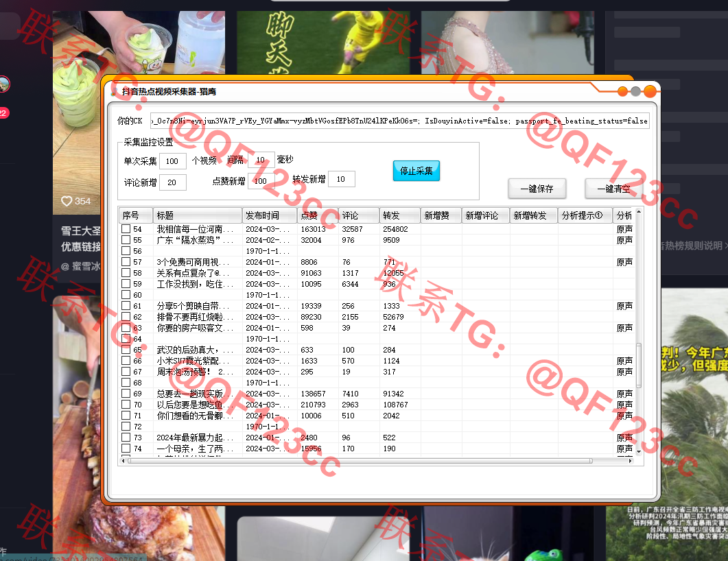Viewport: 728px width, 561px height.
Task: Click share count 254802 in row 54
Action: click(396, 229)
